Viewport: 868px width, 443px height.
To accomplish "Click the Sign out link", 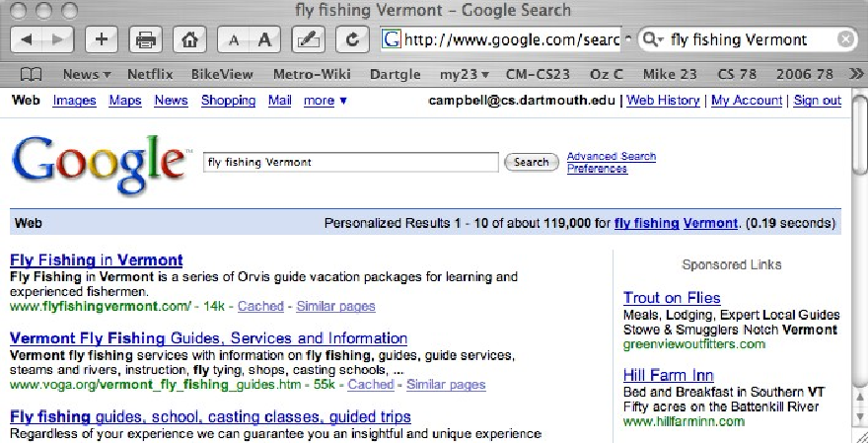I will [x=818, y=101].
